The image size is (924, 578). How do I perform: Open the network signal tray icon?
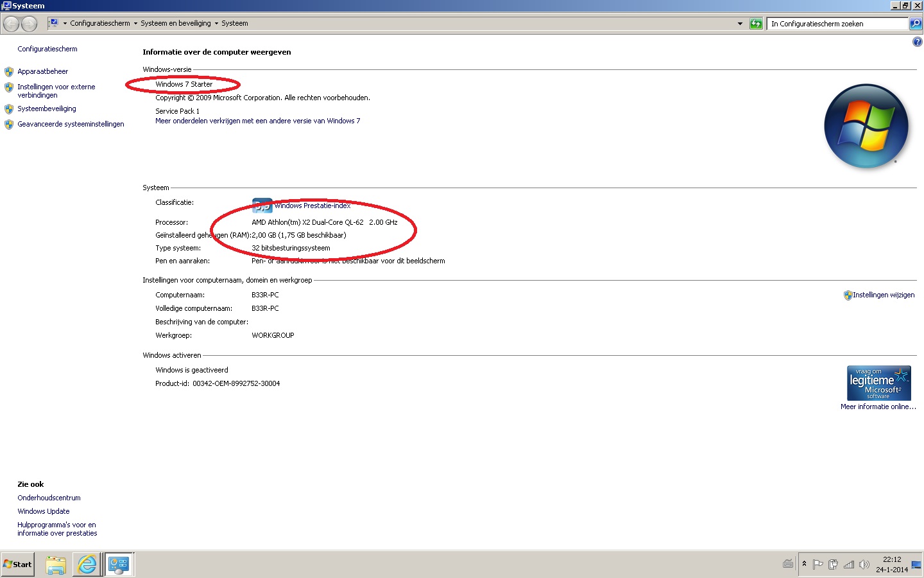click(849, 565)
